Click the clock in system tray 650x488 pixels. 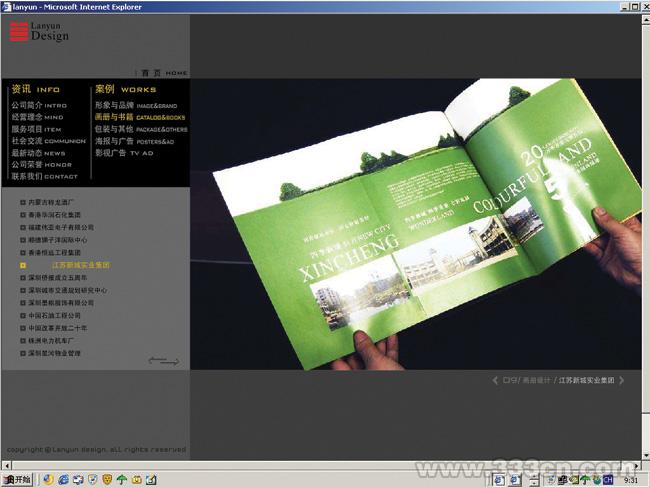click(630, 479)
